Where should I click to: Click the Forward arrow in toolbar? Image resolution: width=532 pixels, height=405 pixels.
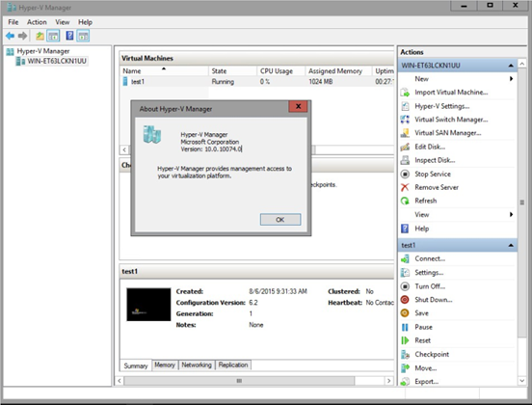pyautogui.click(x=23, y=36)
